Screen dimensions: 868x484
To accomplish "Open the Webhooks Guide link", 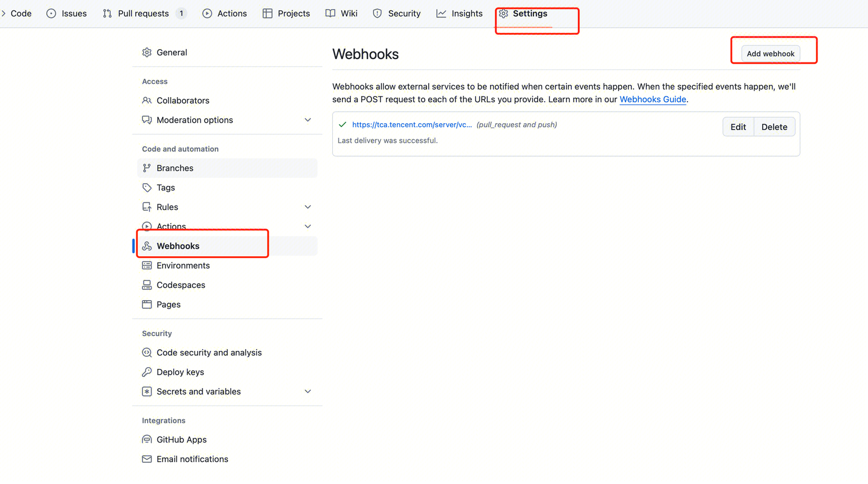I will tap(653, 99).
